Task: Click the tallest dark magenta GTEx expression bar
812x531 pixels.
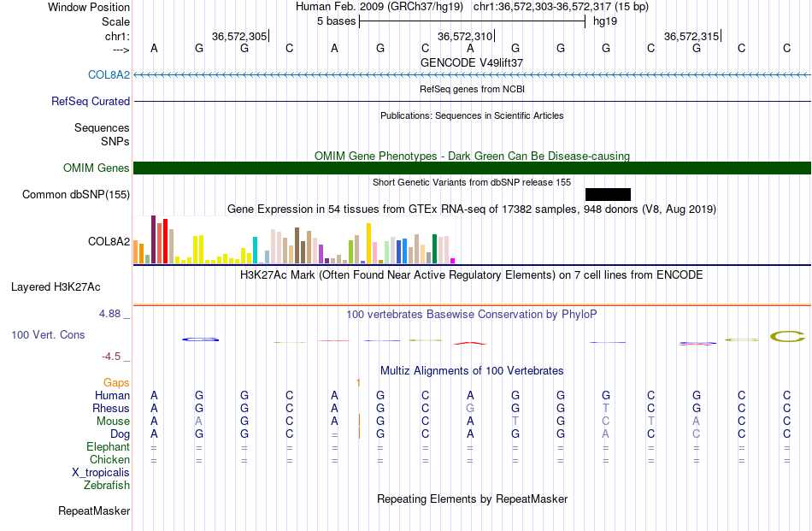Action: (x=153, y=239)
